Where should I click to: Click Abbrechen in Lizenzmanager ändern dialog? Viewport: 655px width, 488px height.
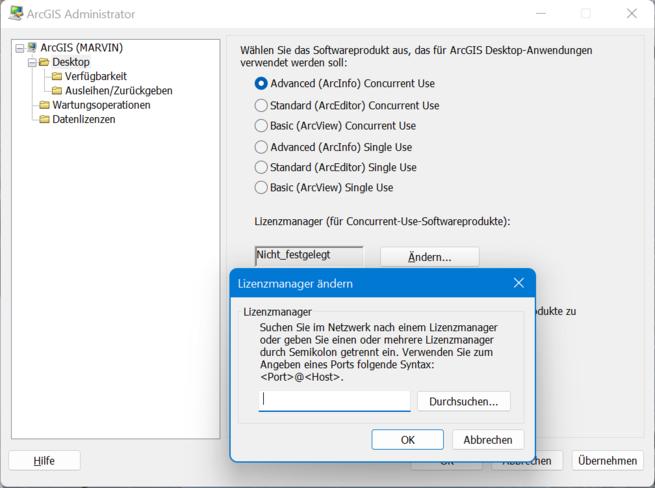point(488,440)
